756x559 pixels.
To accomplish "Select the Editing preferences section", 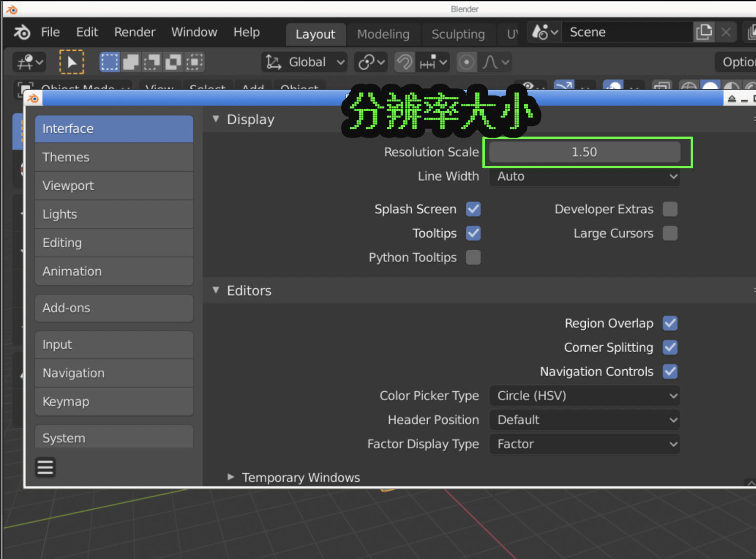I will click(x=114, y=243).
